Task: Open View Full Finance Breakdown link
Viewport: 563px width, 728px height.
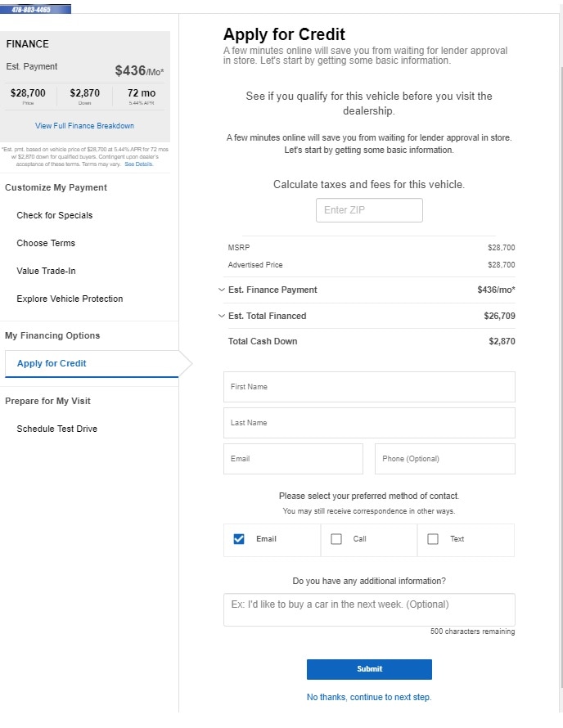Action: (x=84, y=126)
